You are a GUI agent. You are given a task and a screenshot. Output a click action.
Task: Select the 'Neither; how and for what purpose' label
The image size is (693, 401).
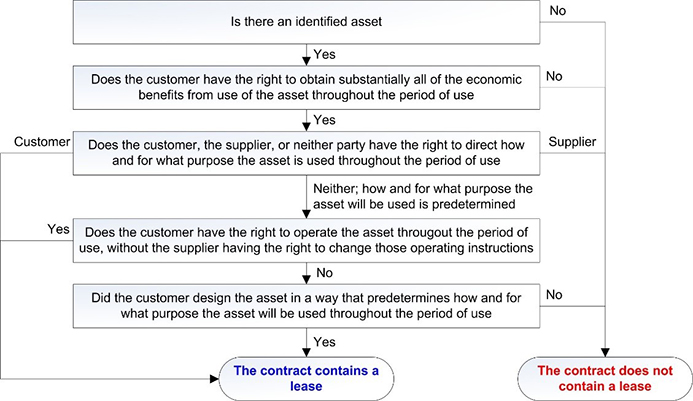click(x=423, y=196)
